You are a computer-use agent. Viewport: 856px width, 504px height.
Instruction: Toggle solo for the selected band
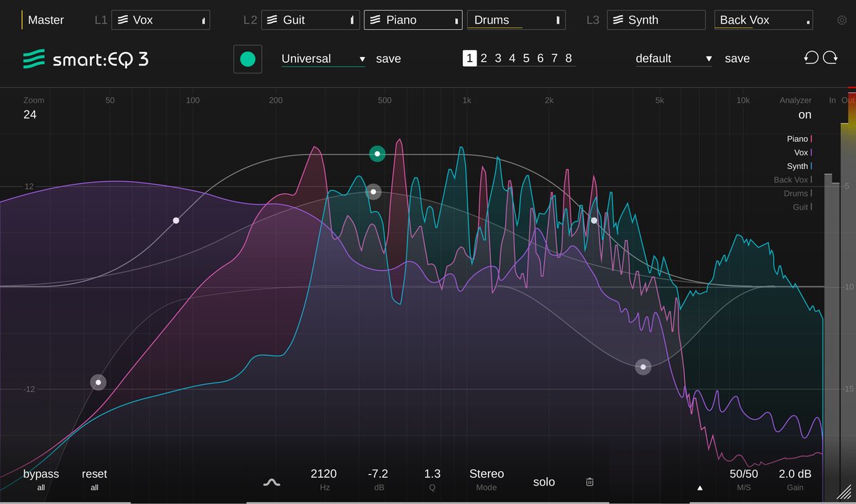[544, 482]
